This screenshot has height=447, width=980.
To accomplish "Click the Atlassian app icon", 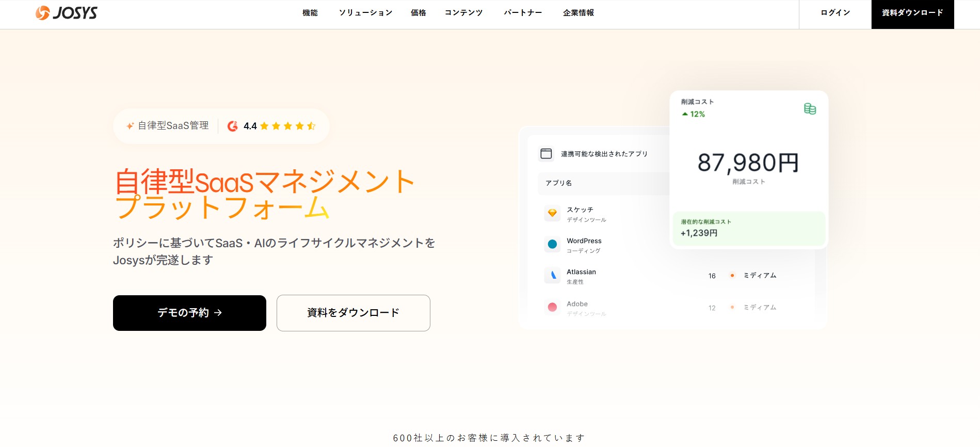I will point(552,275).
